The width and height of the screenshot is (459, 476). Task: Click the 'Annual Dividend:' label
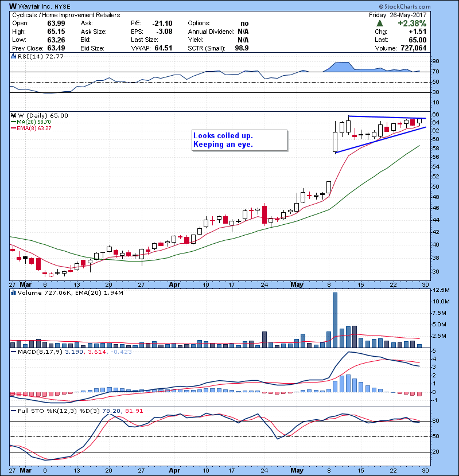(x=211, y=32)
